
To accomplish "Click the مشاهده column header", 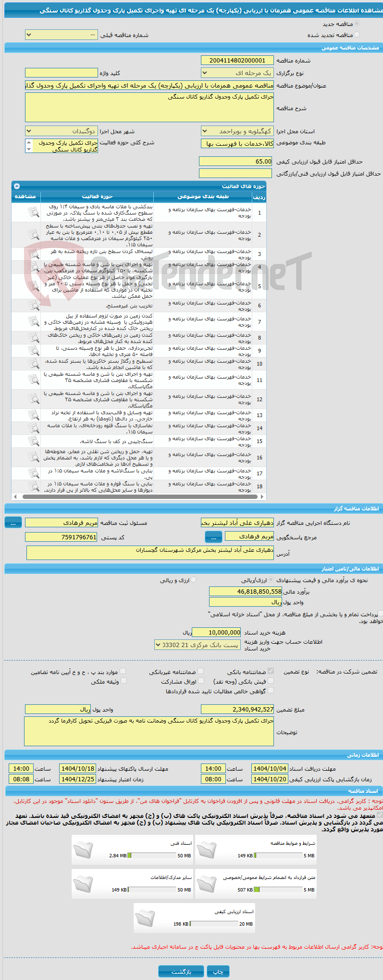I will click(x=26, y=197).
